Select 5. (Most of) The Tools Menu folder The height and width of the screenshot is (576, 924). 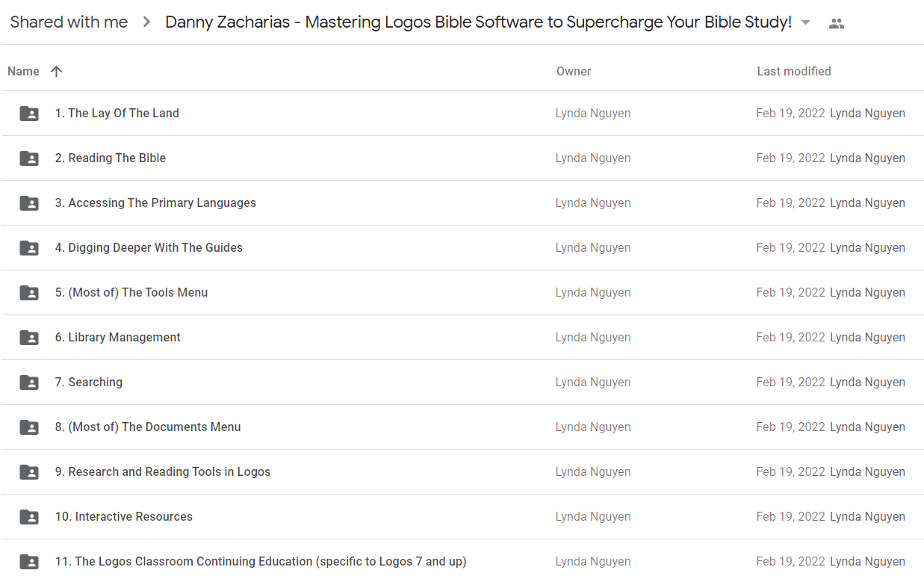click(462, 293)
